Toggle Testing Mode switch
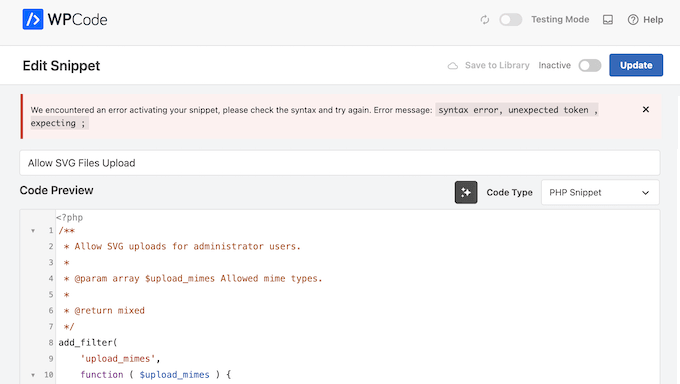The image size is (680, 384). click(x=510, y=20)
